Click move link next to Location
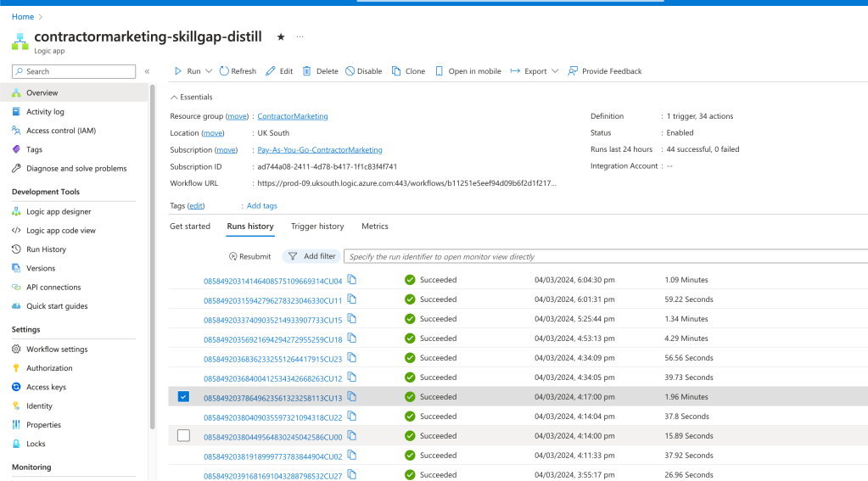 [x=213, y=133]
